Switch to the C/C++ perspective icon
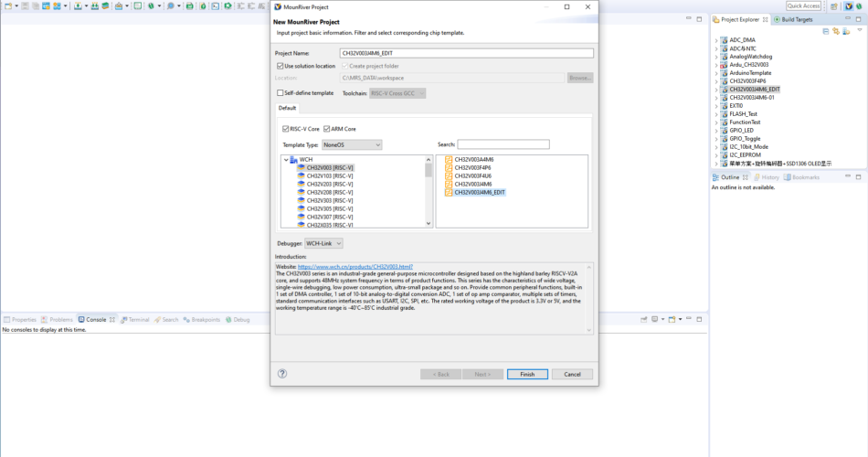868x457 pixels. tap(849, 6)
